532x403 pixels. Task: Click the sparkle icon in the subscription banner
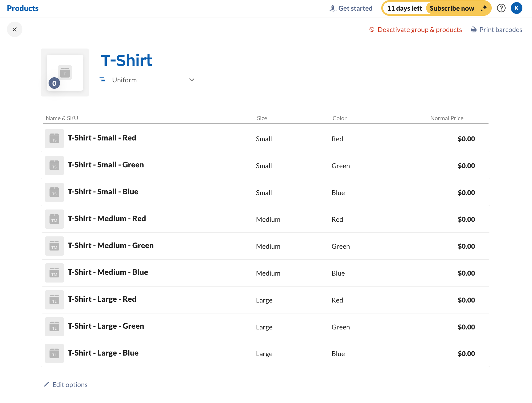tap(483, 8)
